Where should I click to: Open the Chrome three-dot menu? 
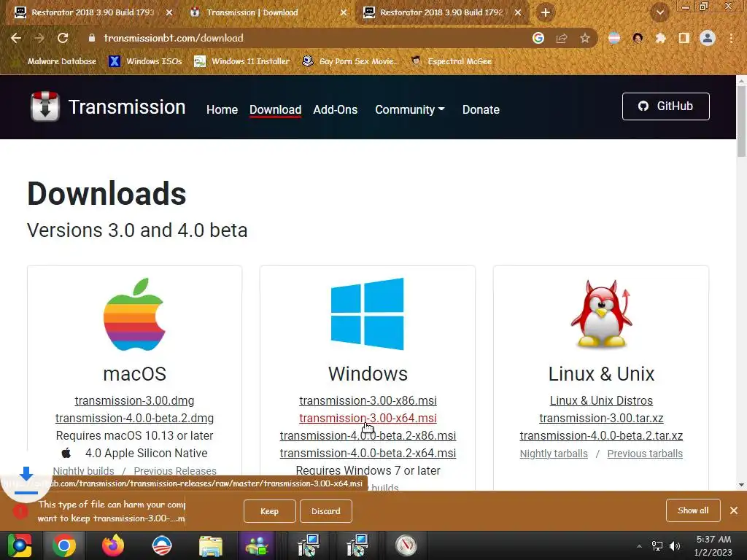click(731, 38)
